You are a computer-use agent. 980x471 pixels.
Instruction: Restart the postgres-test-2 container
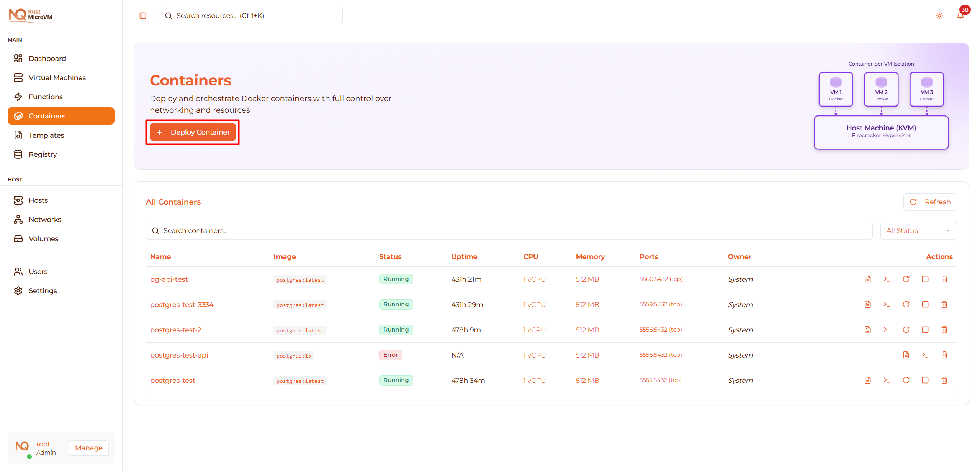pos(906,330)
